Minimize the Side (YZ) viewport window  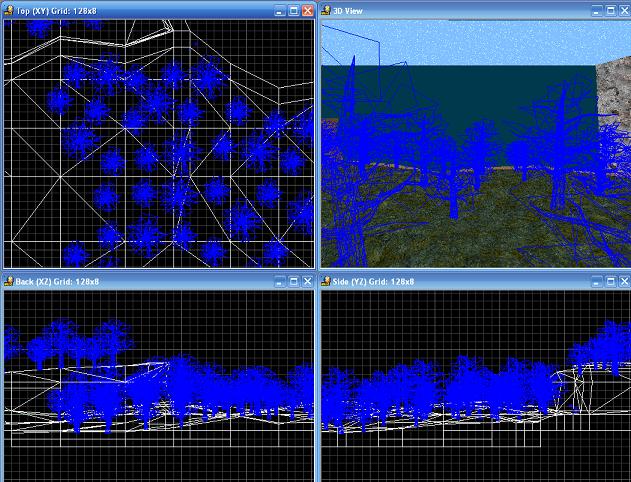pos(597,282)
